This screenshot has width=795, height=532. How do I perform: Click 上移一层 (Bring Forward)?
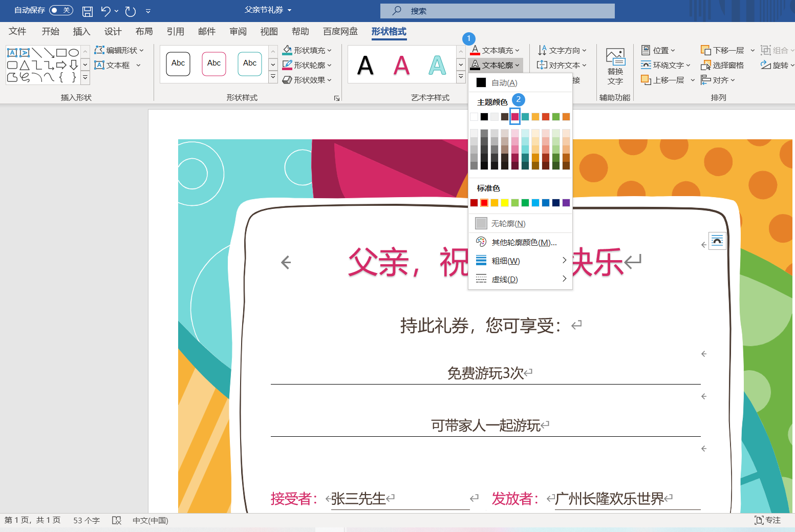pos(662,80)
